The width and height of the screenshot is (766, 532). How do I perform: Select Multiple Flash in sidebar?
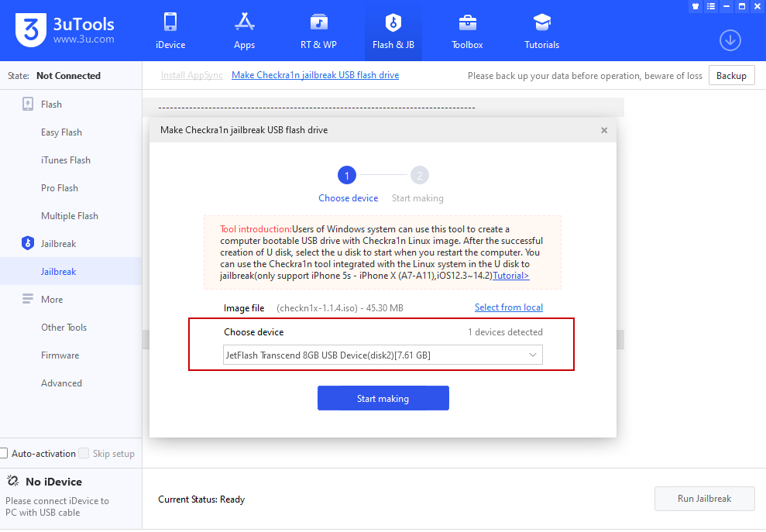[x=70, y=216]
